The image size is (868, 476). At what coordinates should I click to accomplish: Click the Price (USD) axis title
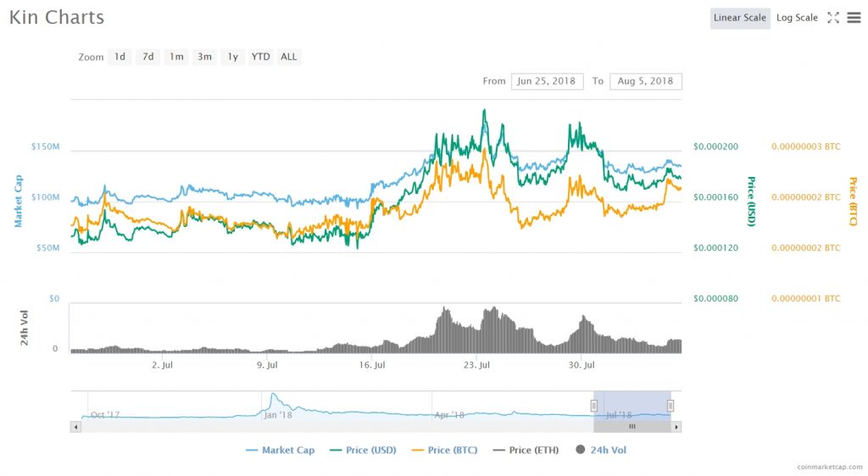click(x=751, y=202)
